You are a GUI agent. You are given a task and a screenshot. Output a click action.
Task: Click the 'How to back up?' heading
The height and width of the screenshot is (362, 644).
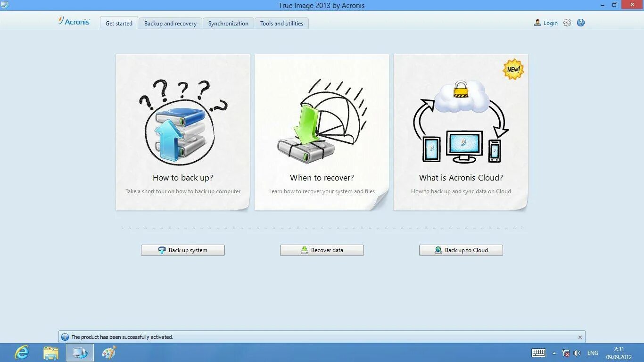(x=183, y=178)
